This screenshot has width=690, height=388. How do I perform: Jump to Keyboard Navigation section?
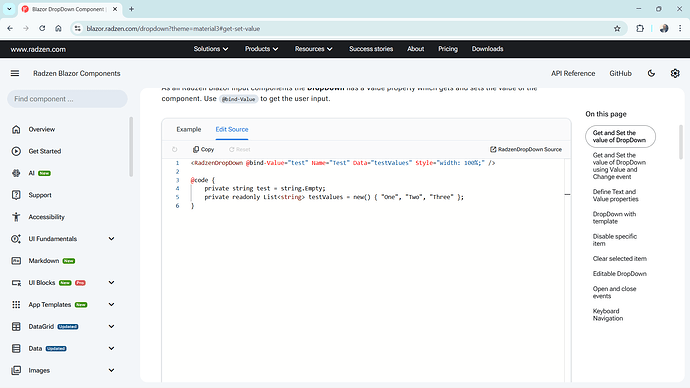(608, 315)
